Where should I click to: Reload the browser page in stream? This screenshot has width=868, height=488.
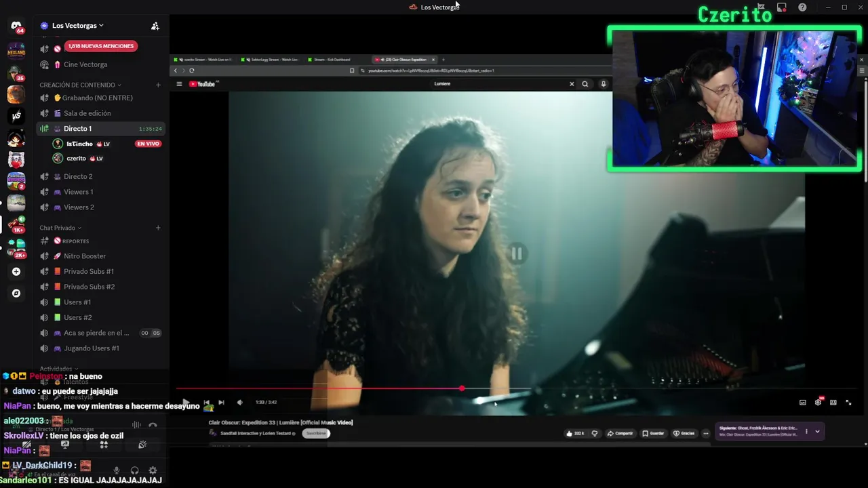[192, 70]
